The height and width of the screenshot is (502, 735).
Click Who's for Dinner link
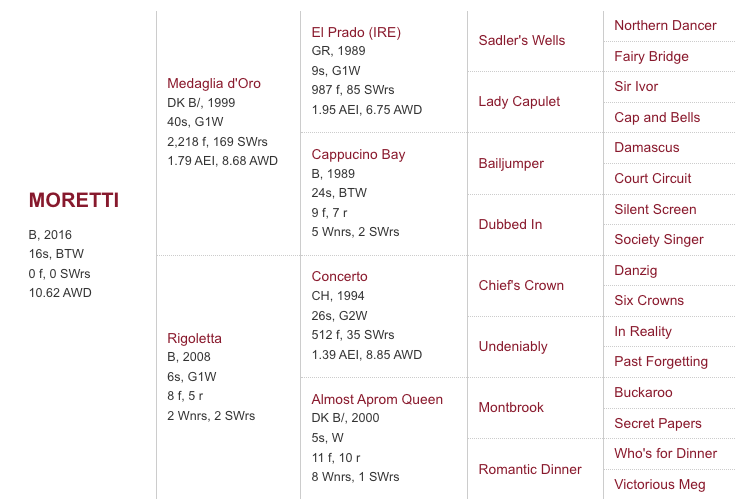point(665,453)
